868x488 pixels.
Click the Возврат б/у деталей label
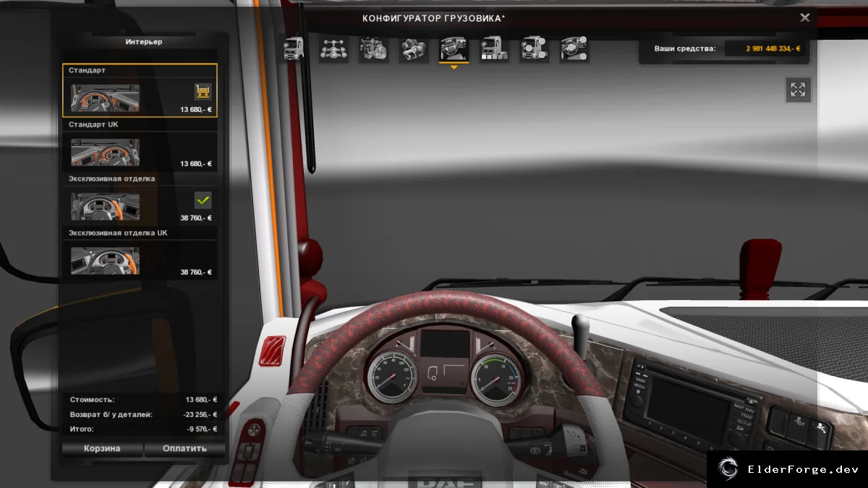(x=111, y=414)
